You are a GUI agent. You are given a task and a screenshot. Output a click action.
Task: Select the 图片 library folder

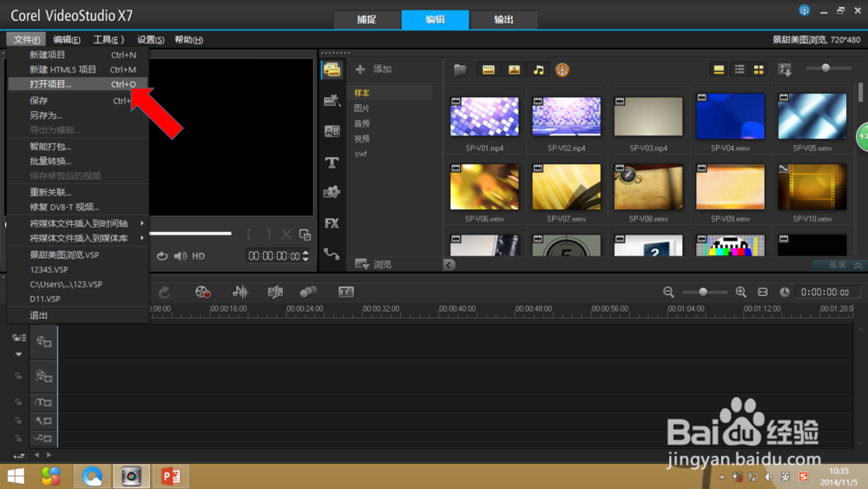362,108
